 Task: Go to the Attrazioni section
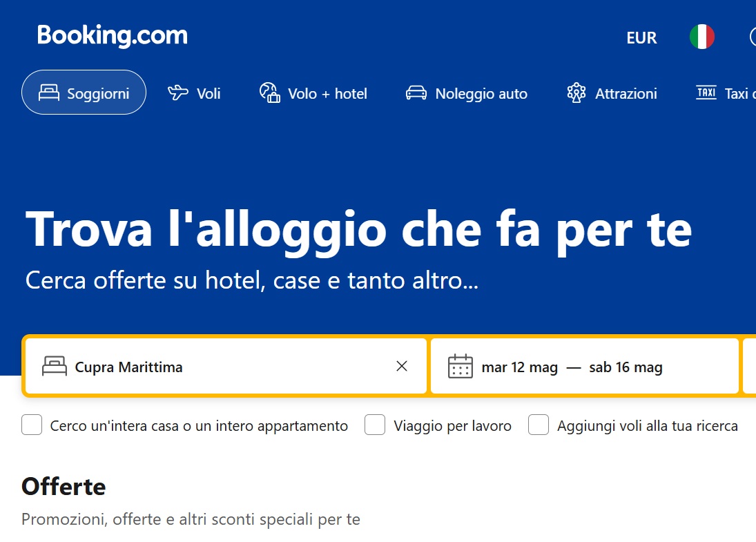(612, 93)
